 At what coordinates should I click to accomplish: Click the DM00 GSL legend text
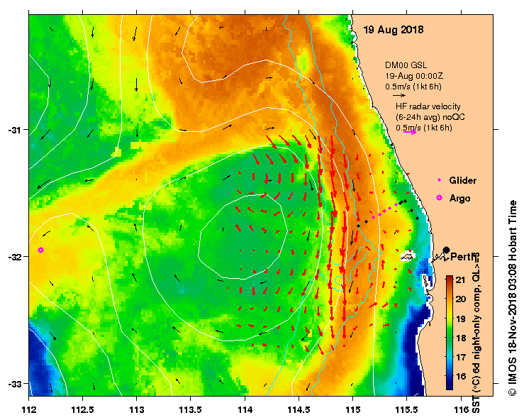406,65
